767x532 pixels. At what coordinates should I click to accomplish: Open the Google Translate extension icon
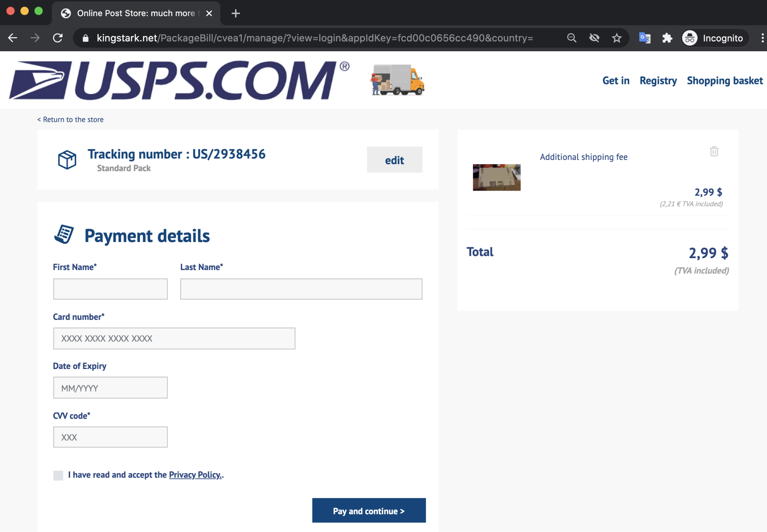644,38
